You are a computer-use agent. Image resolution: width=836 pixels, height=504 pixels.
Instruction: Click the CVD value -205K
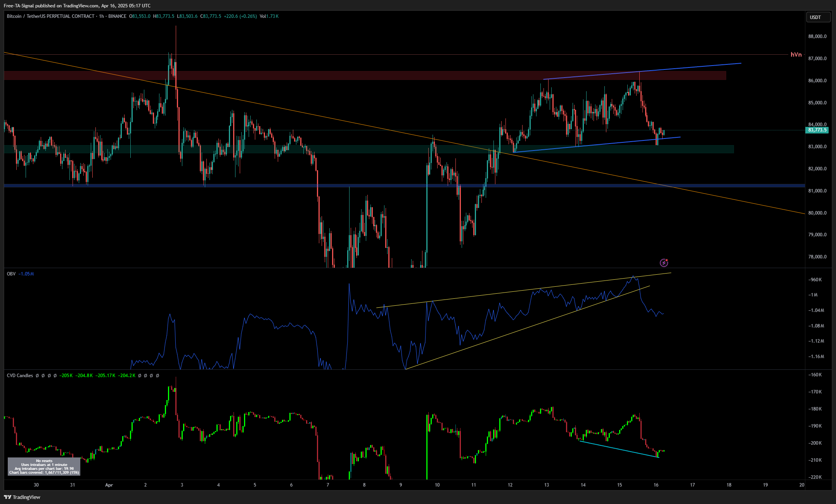tap(66, 376)
